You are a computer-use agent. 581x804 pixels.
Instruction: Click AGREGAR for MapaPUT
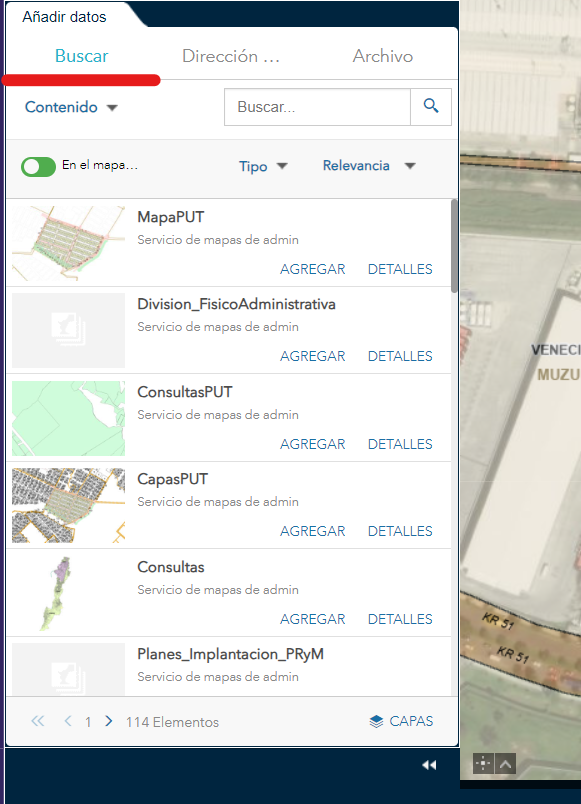(312, 269)
